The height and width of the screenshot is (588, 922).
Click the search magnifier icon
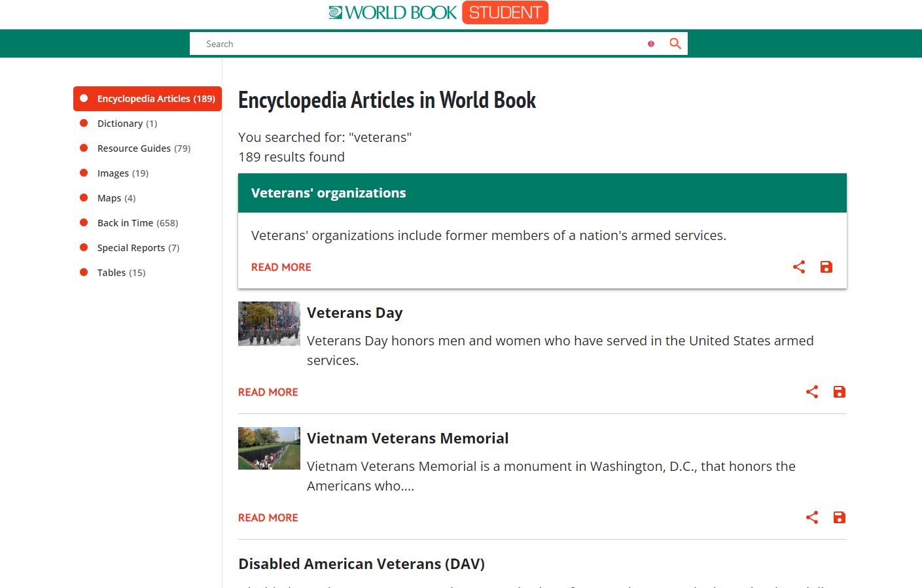point(675,44)
